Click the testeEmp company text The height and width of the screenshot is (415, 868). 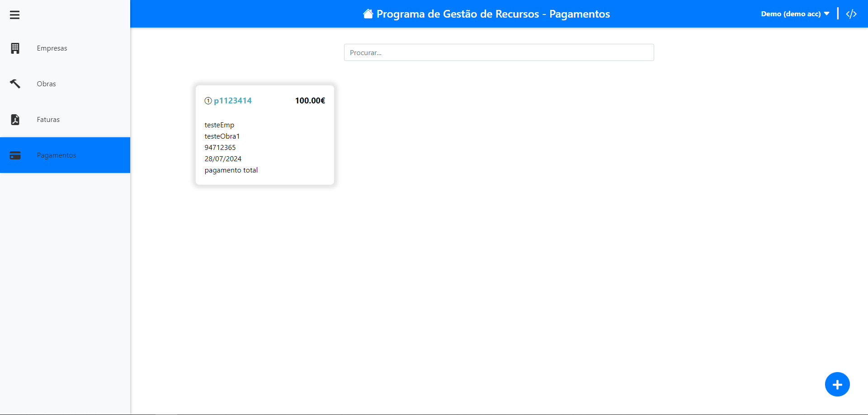(x=219, y=125)
